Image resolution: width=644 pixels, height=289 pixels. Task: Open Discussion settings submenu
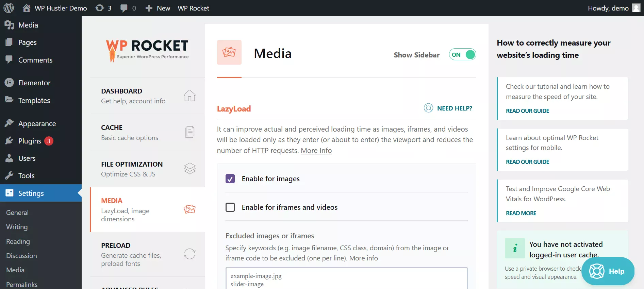point(21,256)
